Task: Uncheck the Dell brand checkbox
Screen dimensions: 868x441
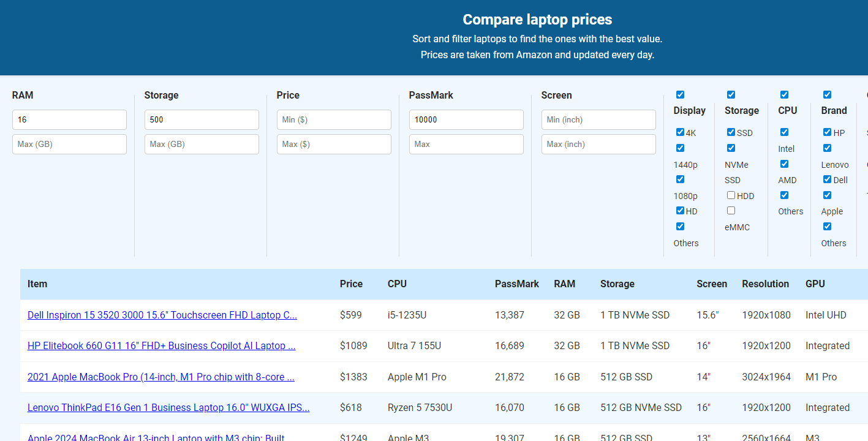Action: [x=827, y=179]
